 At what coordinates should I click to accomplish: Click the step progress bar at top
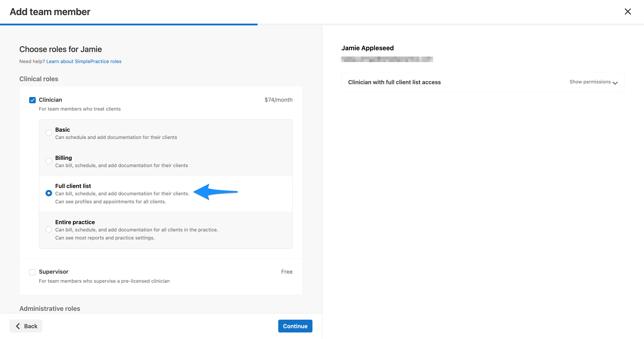[322, 24]
